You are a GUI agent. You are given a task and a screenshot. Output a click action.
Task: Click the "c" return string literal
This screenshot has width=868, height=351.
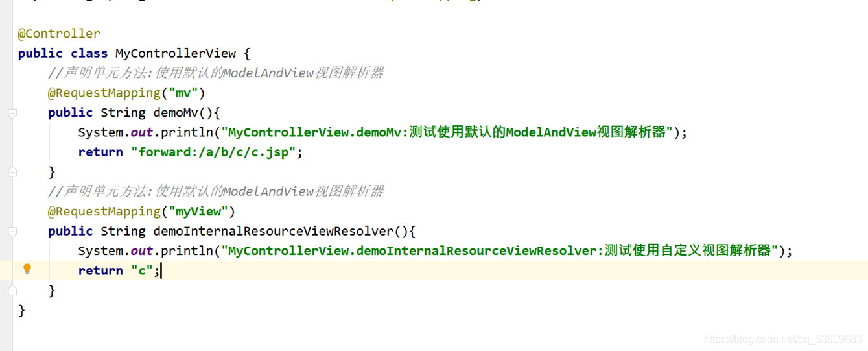tap(142, 271)
